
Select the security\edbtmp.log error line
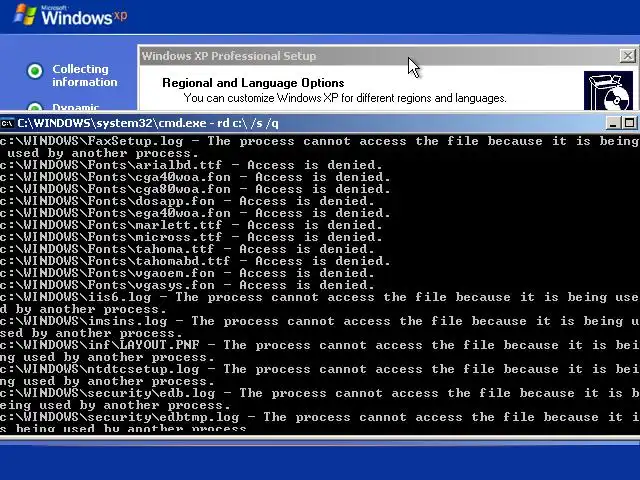[320, 422]
